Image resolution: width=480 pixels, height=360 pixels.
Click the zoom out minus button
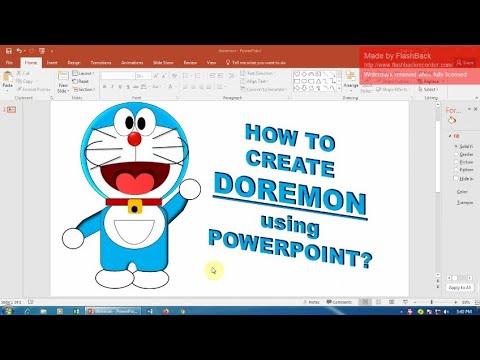(x=415, y=302)
